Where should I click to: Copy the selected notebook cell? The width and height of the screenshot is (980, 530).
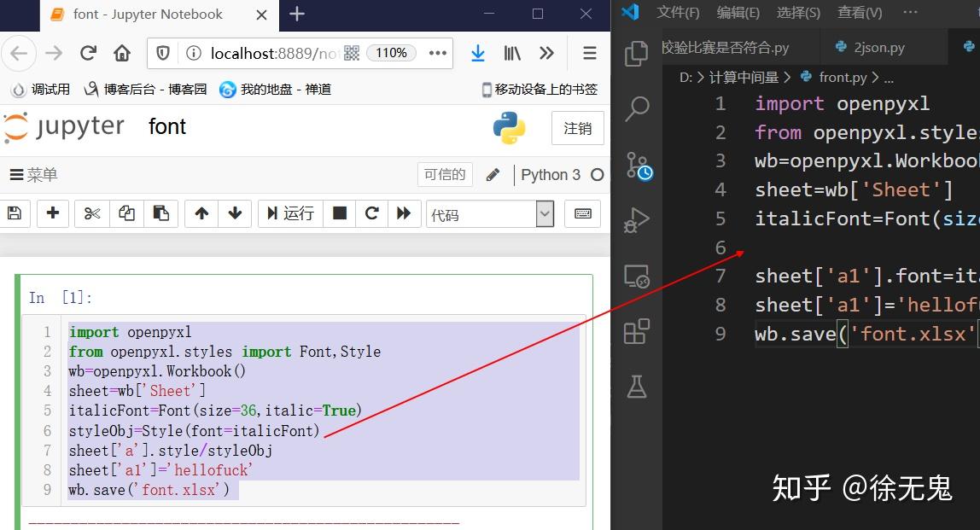pos(126,214)
